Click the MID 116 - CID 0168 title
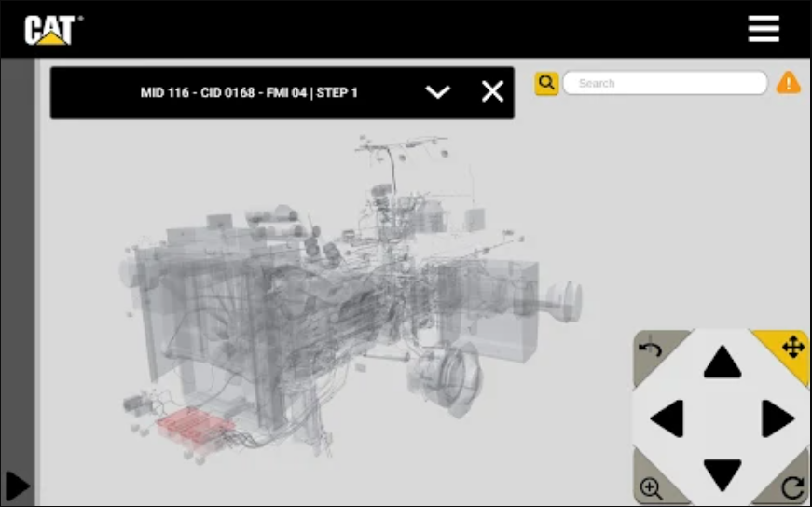The height and width of the screenshot is (507, 812). (x=249, y=92)
